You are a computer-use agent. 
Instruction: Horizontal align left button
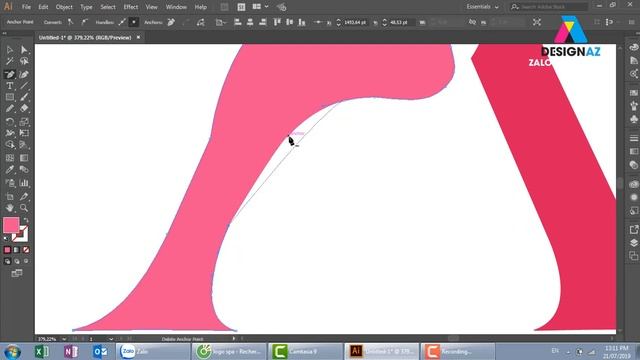pos(238,22)
